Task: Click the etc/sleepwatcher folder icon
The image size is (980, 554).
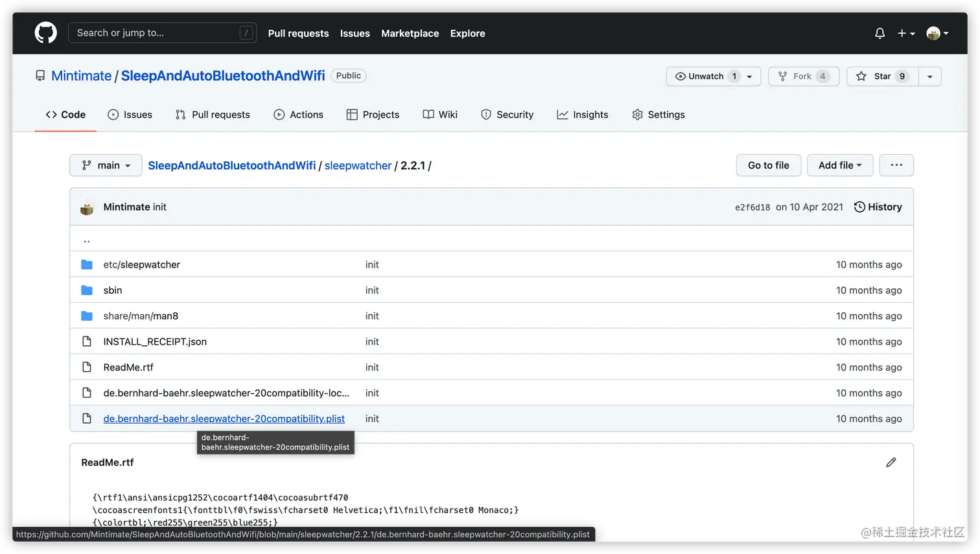Action: click(87, 264)
